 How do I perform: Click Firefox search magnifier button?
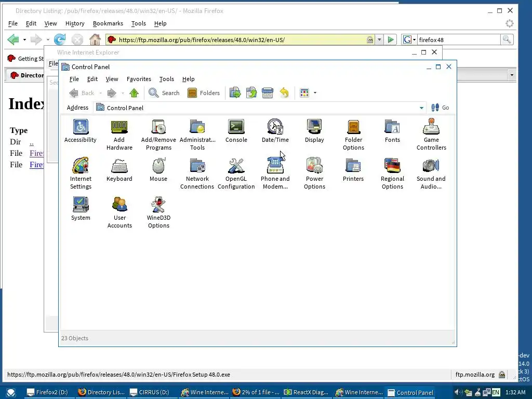[x=507, y=39]
